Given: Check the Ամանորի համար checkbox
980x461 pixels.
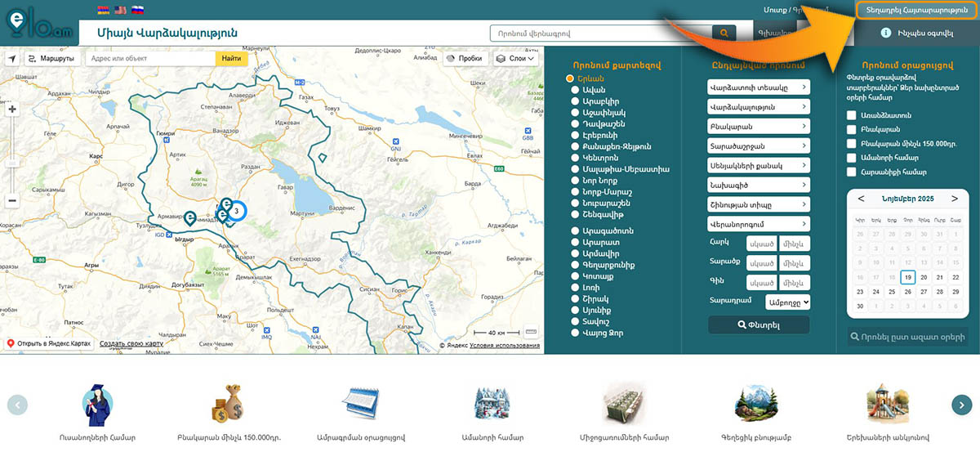Looking at the screenshot, I should pos(852,157).
